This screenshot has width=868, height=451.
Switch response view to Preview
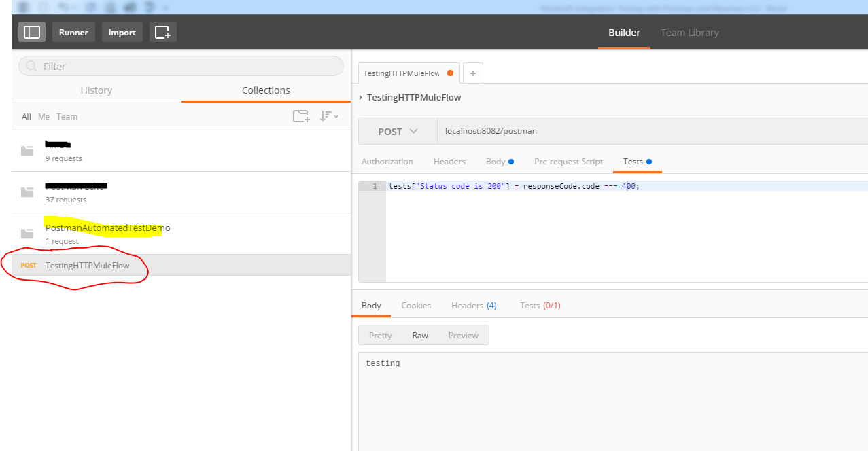pos(464,335)
